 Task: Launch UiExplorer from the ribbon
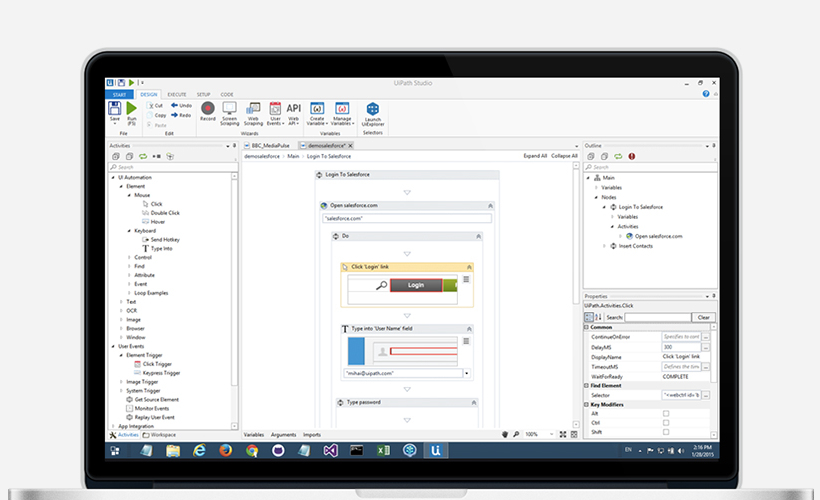(x=372, y=112)
